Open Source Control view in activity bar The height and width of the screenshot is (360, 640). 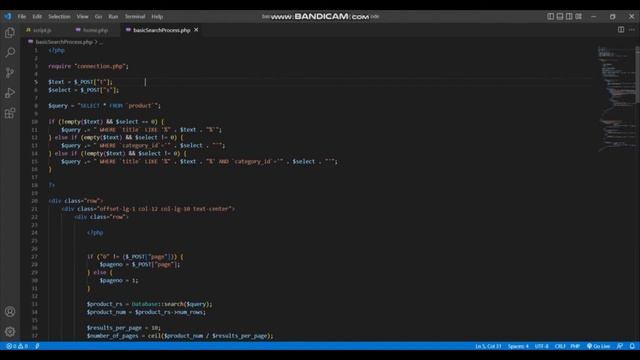(x=10, y=73)
